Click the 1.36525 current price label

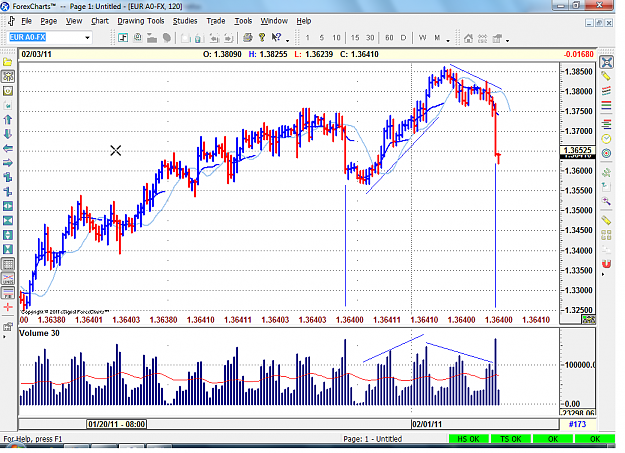[x=578, y=150]
